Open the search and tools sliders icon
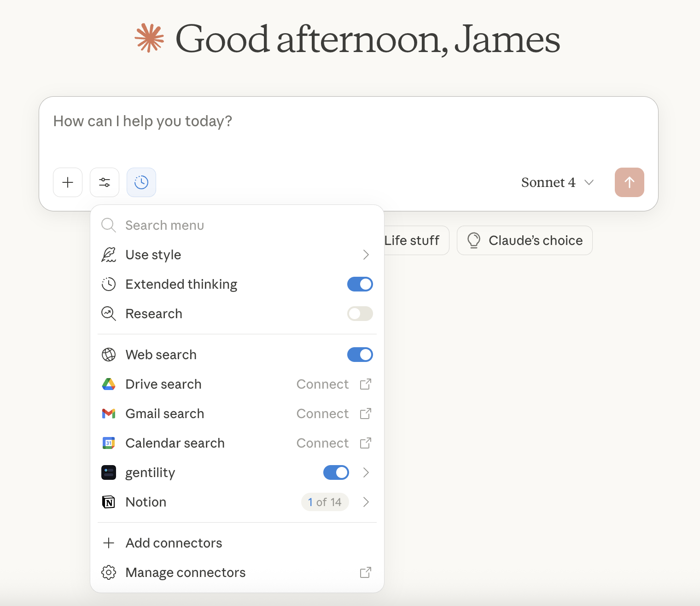Image resolution: width=700 pixels, height=606 pixels. (x=105, y=182)
